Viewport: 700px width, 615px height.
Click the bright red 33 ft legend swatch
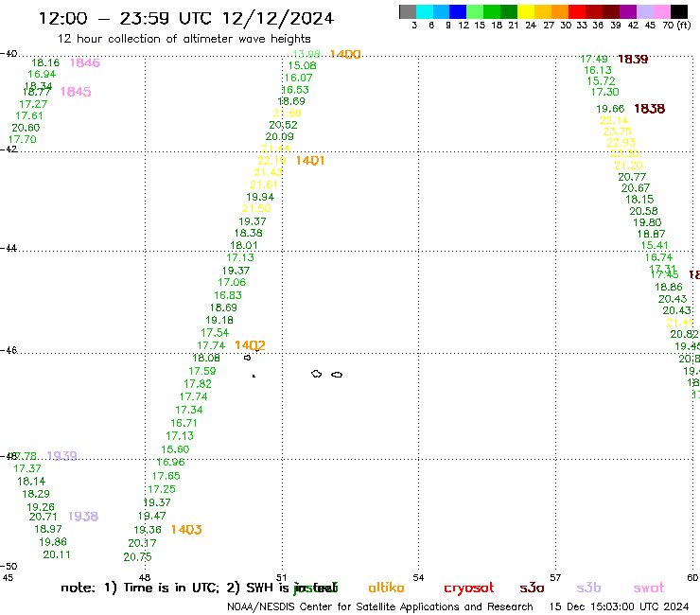tap(577, 11)
